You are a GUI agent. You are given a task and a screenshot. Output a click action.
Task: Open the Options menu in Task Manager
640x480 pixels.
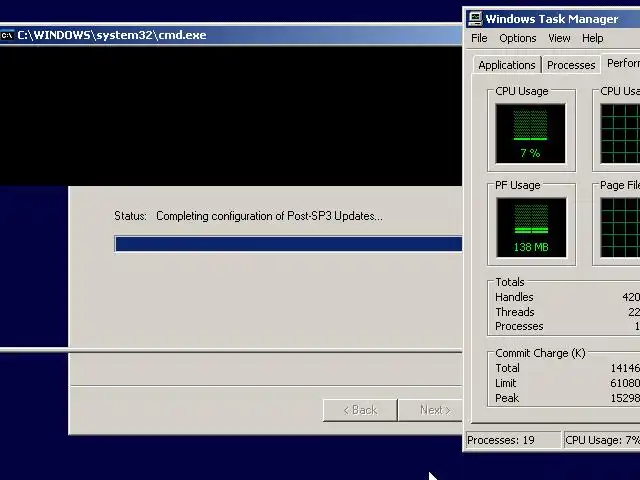[x=518, y=38]
